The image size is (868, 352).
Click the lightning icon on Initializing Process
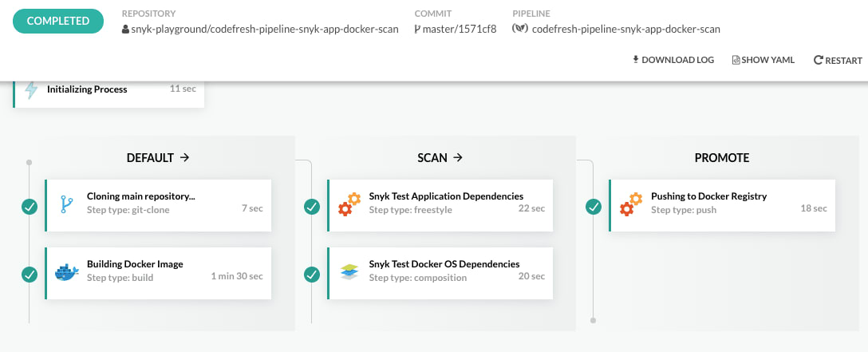[x=32, y=89]
